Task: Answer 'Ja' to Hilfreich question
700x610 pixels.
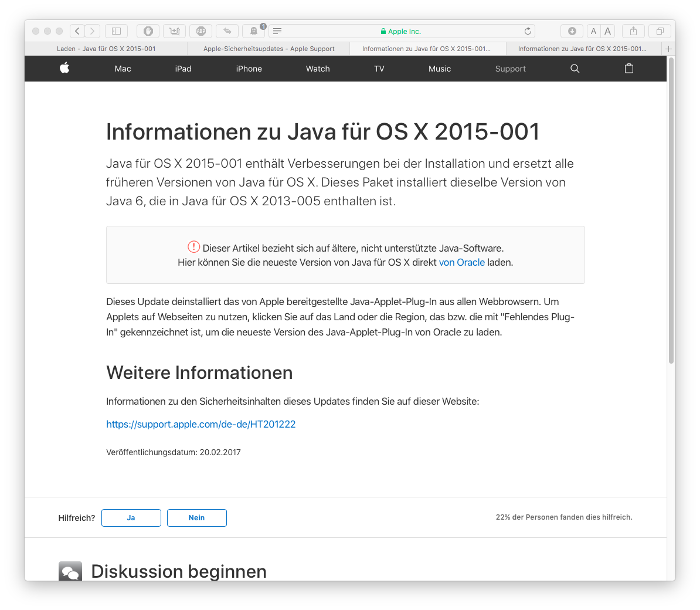Action: click(x=131, y=517)
